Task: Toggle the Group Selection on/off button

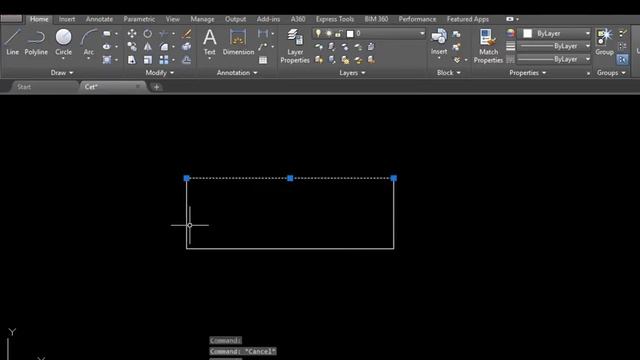Action: 622,60
